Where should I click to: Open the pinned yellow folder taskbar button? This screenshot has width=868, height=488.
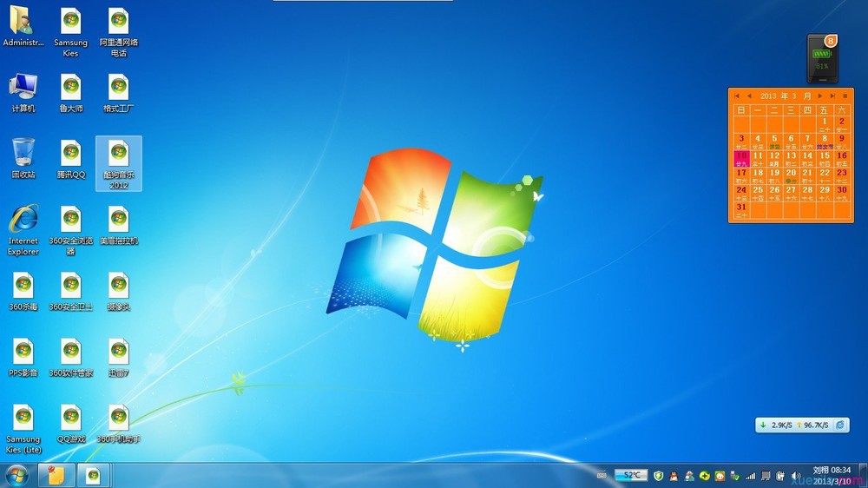pos(56,475)
